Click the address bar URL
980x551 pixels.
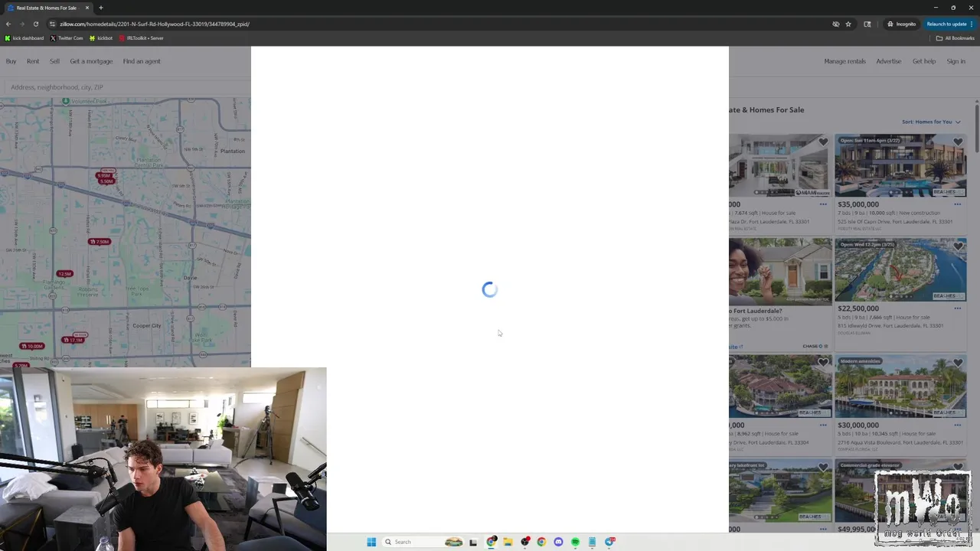click(155, 24)
